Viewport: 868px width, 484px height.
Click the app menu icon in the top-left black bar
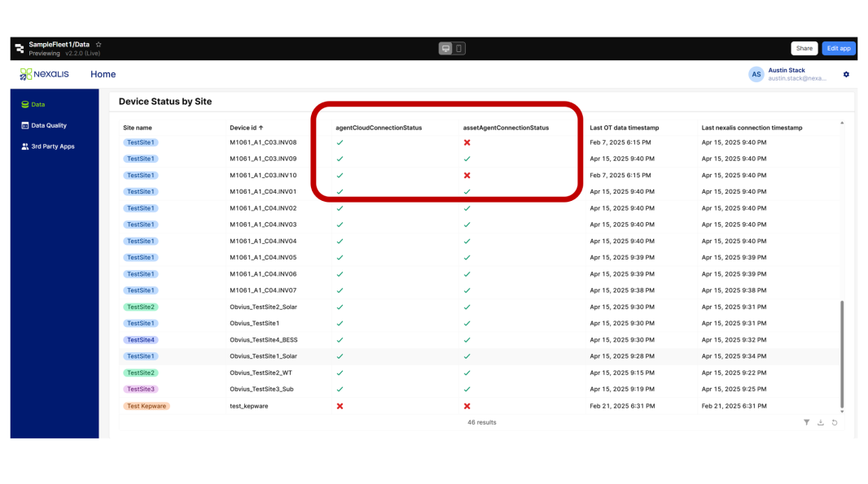tap(20, 49)
